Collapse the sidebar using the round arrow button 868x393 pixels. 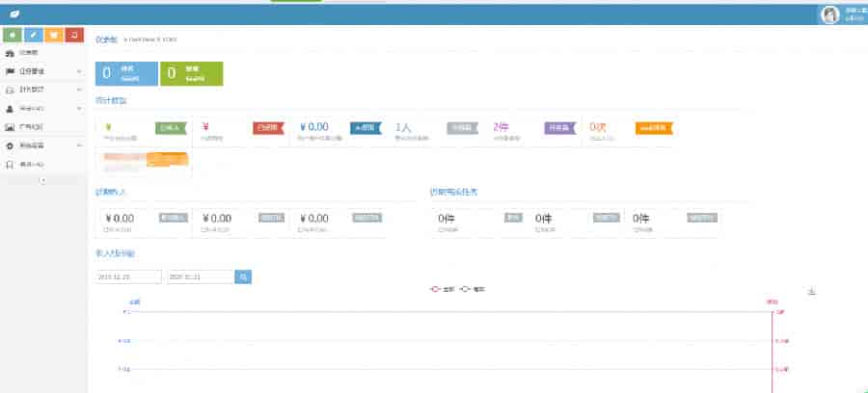click(42, 180)
